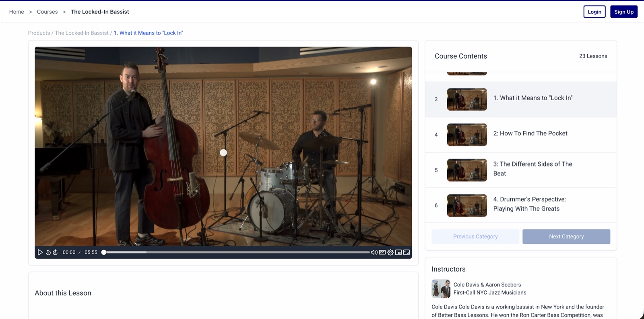This screenshot has height=319, width=644.
Task: Click First-Call NYC Jazz Musicians subtitle
Action: [x=490, y=292]
